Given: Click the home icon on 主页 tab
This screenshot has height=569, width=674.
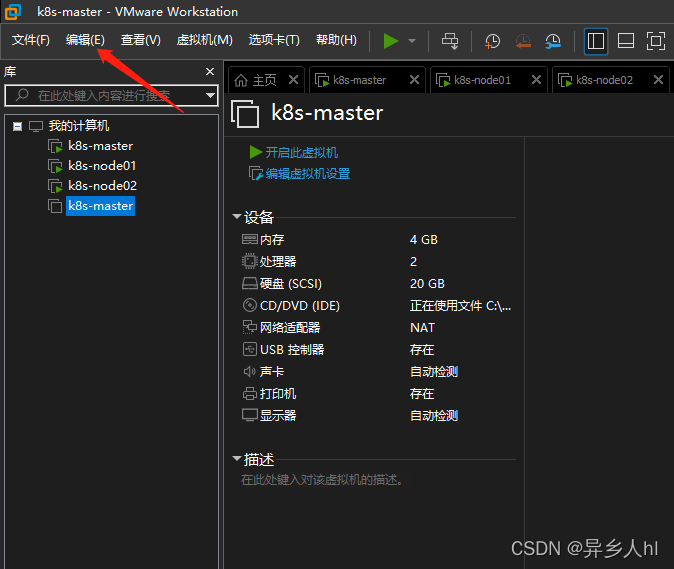Looking at the screenshot, I should (241, 80).
